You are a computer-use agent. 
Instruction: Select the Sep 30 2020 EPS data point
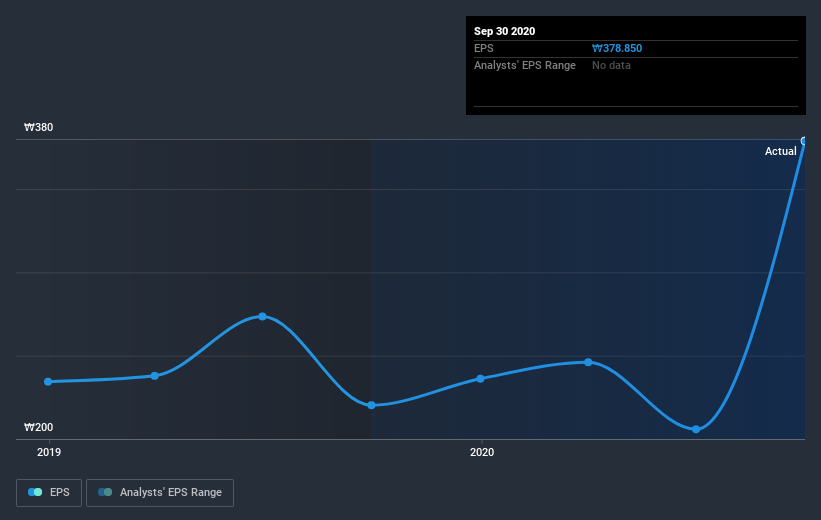[804, 141]
